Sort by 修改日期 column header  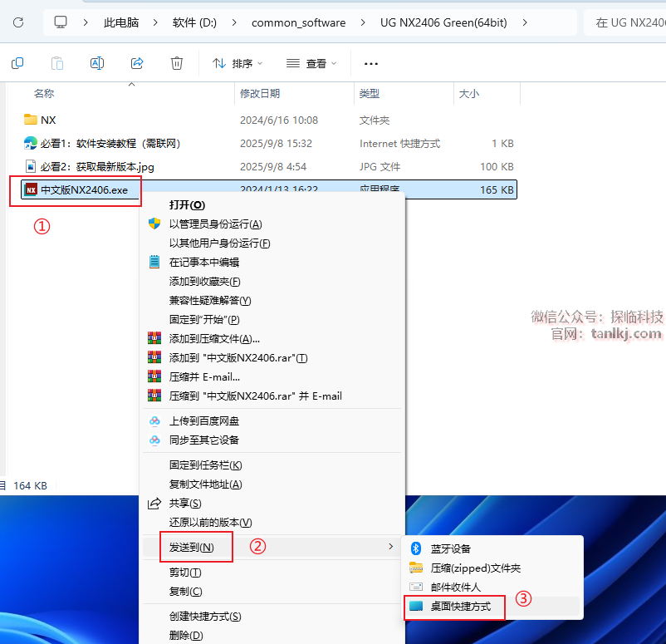[260, 94]
